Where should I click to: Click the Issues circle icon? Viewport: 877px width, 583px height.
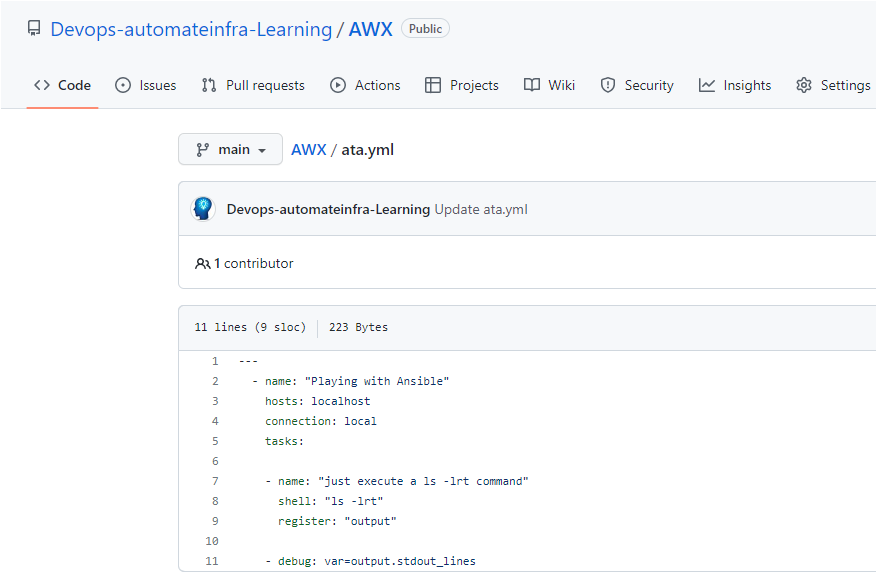coord(123,85)
